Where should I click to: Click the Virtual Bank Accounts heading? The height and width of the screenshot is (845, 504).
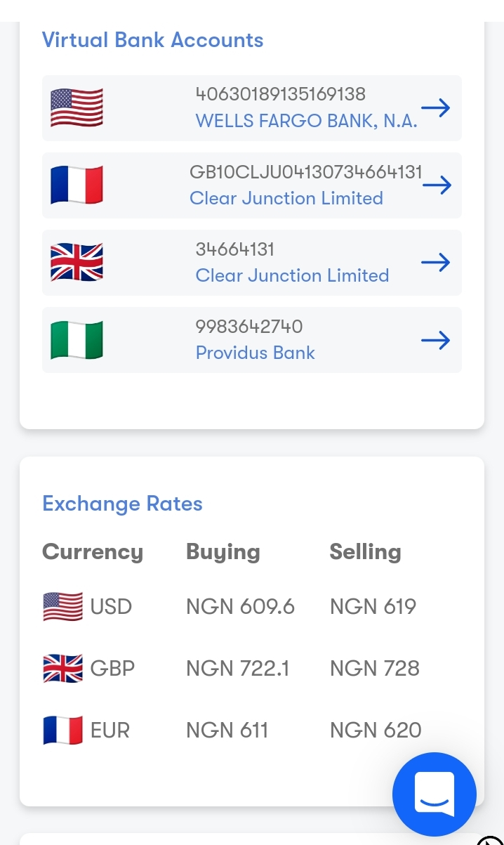pos(152,40)
